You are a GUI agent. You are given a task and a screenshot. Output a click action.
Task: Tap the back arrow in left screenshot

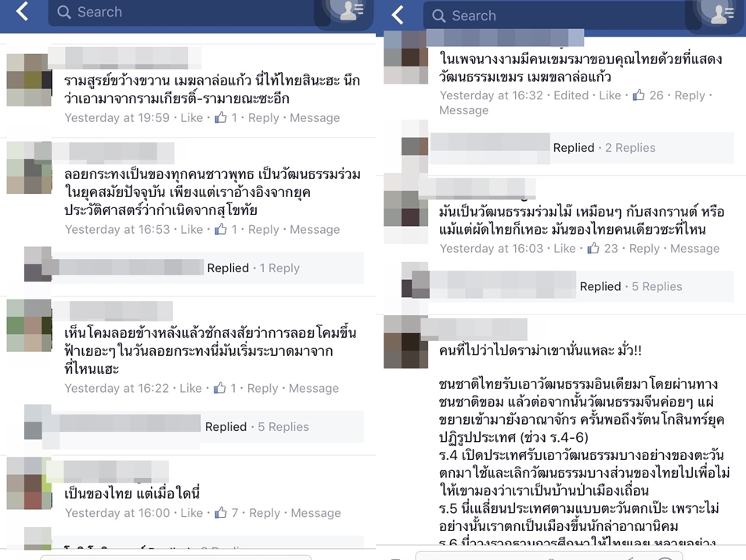[23, 11]
